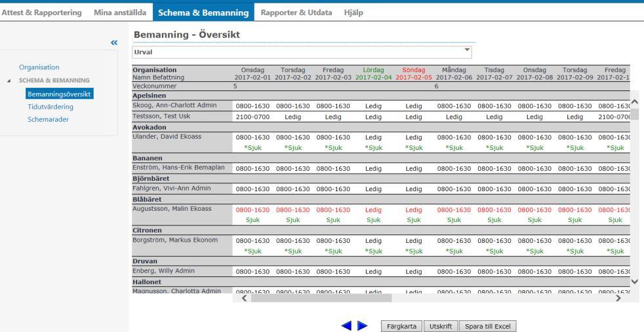Viewport: 644px width, 332px height.
Task: Click Enberg's 0800-1630 shift on Fredag 2017-02-03
Action: (333, 272)
